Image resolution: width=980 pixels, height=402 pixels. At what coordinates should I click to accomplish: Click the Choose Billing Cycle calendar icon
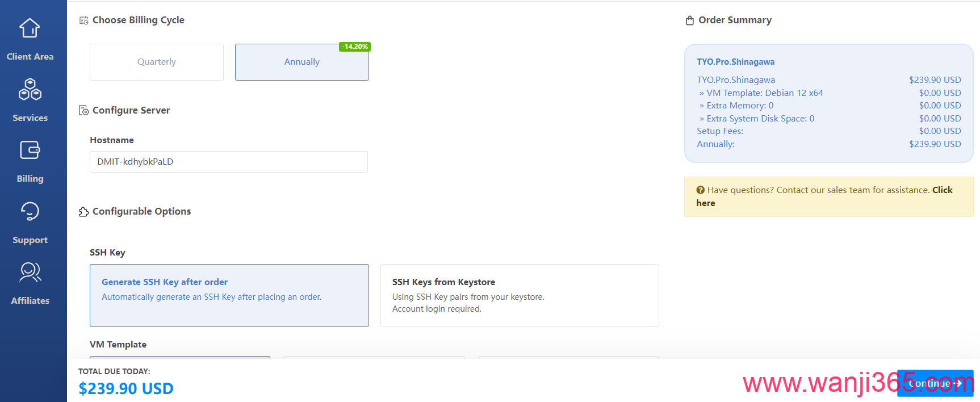click(x=83, y=20)
